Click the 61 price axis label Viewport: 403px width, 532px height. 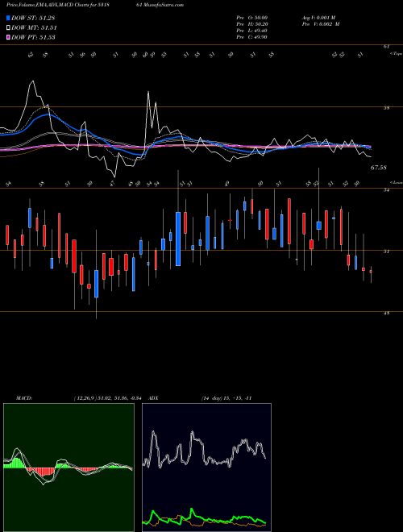tap(386, 47)
